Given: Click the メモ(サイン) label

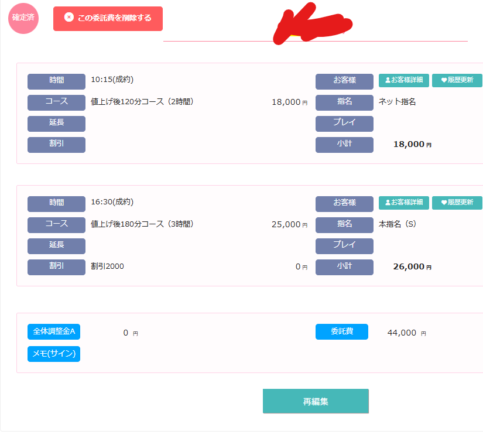Looking at the screenshot, I should coord(54,354).
